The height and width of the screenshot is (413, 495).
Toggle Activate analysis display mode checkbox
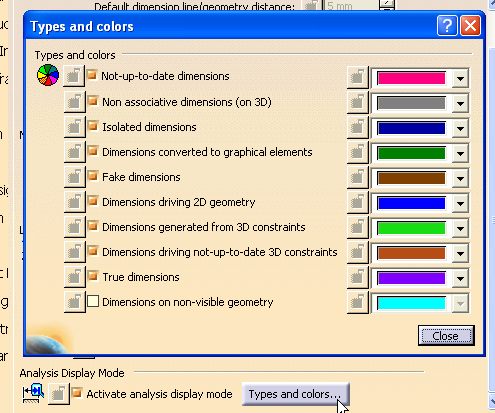pos(77,393)
